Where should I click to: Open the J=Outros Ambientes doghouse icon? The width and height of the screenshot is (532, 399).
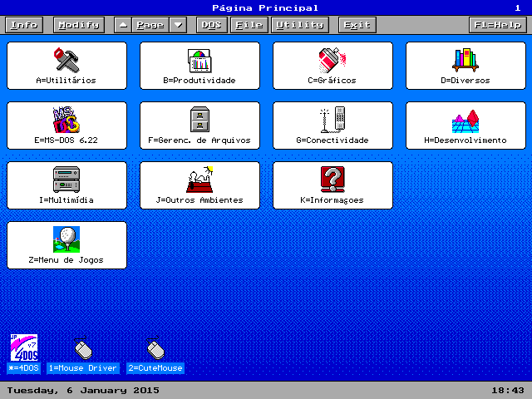(199, 180)
